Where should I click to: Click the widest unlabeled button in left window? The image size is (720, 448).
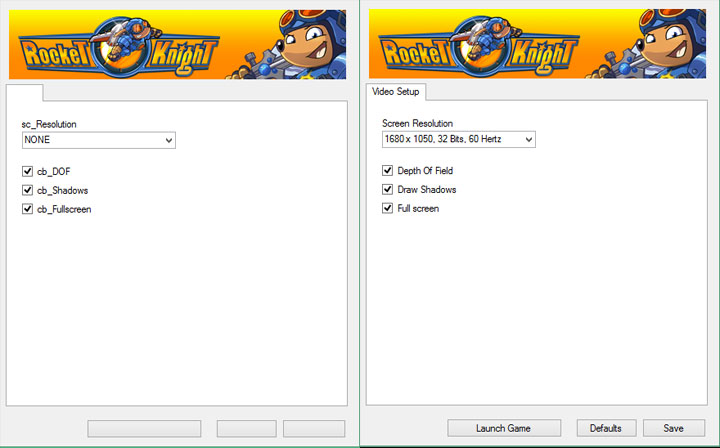(x=144, y=428)
